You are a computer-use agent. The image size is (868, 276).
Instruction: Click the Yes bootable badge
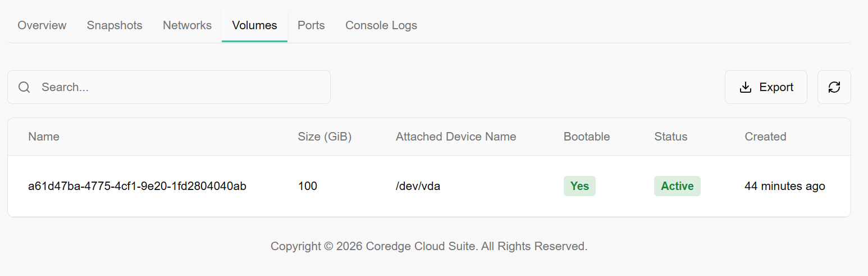[x=579, y=186]
